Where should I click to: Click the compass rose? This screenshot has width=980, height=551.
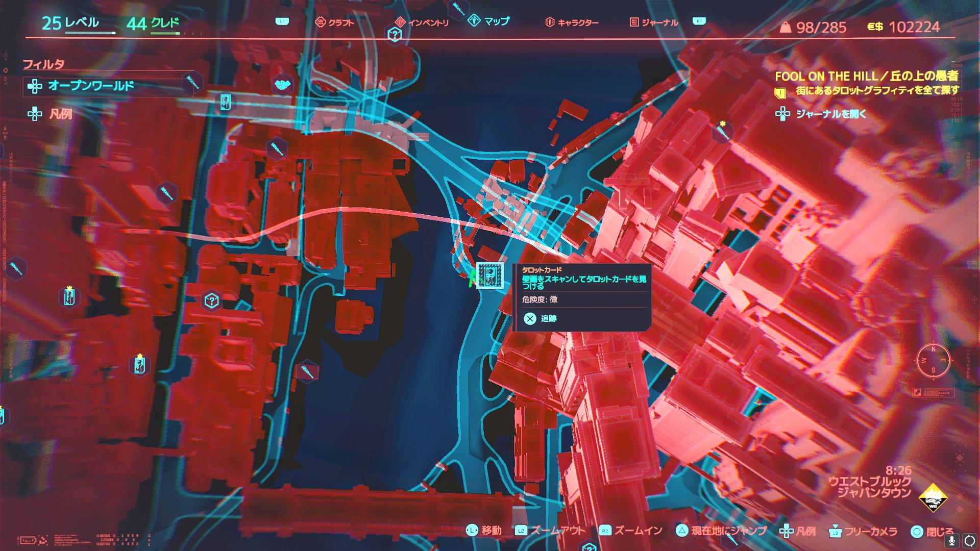click(934, 360)
